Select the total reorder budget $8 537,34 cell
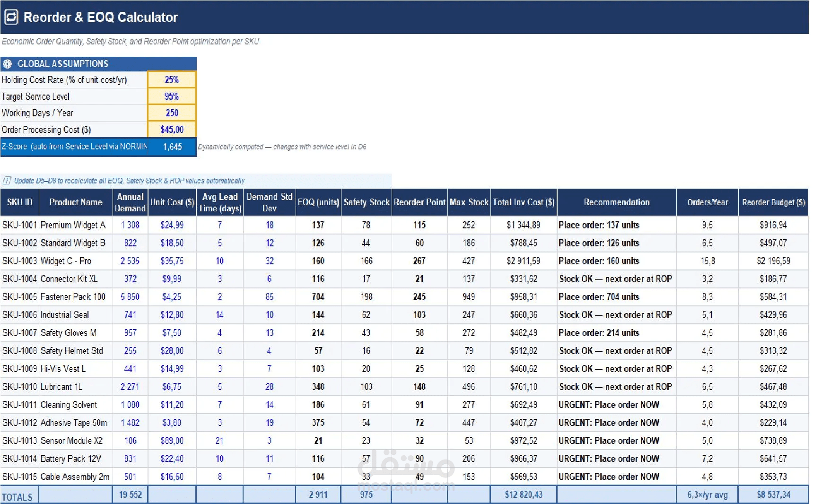This screenshot has height=504, width=813. (773, 495)
